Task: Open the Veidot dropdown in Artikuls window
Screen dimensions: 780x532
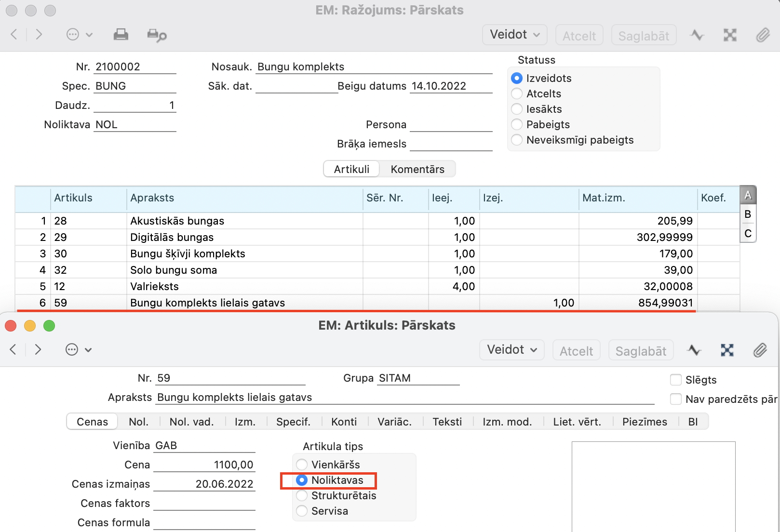Action: 511,350
